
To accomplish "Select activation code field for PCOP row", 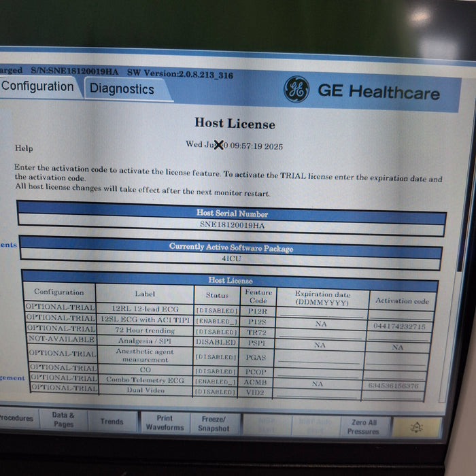I will [x=394, y=375].
